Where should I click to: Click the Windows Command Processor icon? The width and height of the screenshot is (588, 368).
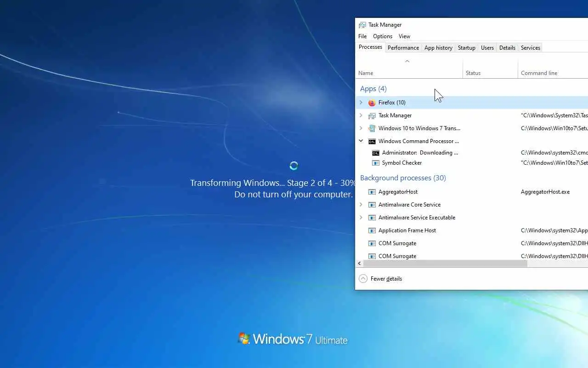372,141
